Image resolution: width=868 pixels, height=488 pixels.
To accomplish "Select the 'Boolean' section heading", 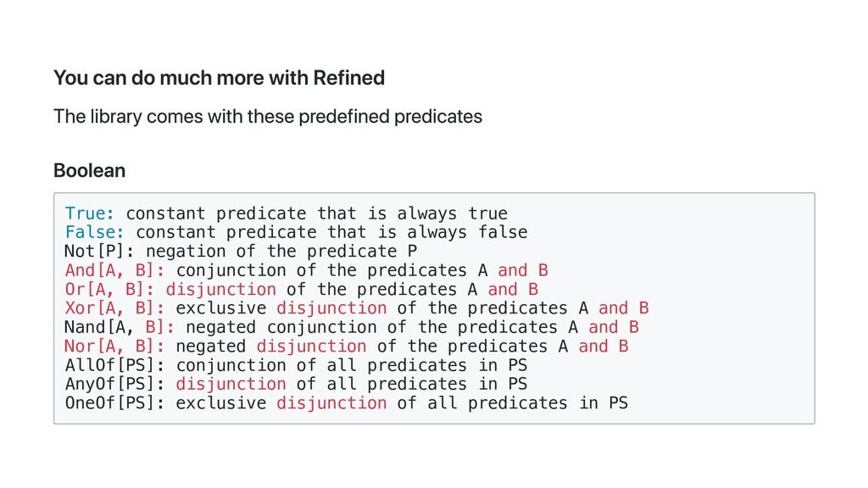I will (x=89, y=170).
